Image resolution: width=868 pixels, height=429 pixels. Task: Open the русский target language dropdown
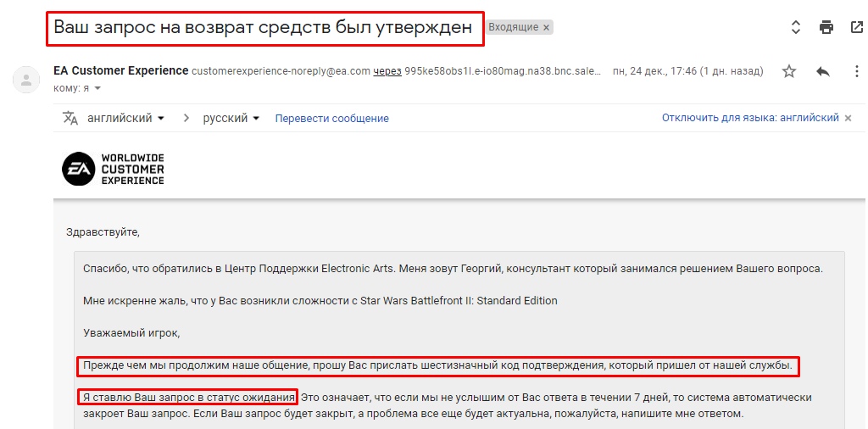pos(231,118)
